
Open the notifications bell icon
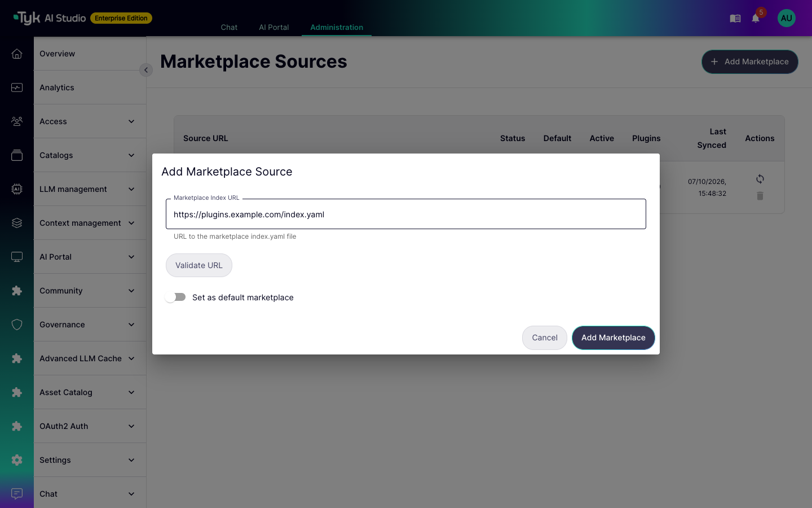tap(756, 19)
